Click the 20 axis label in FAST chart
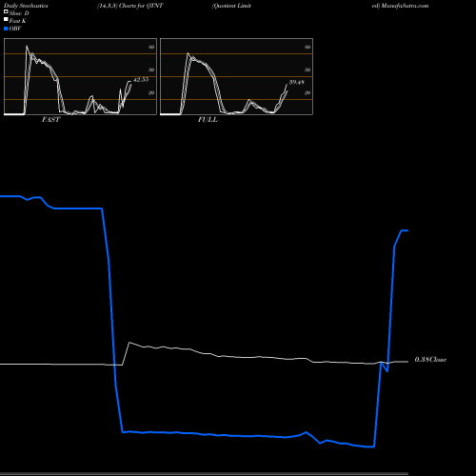The width and height of the screenshot is (476, 476). tap(151, 92)
